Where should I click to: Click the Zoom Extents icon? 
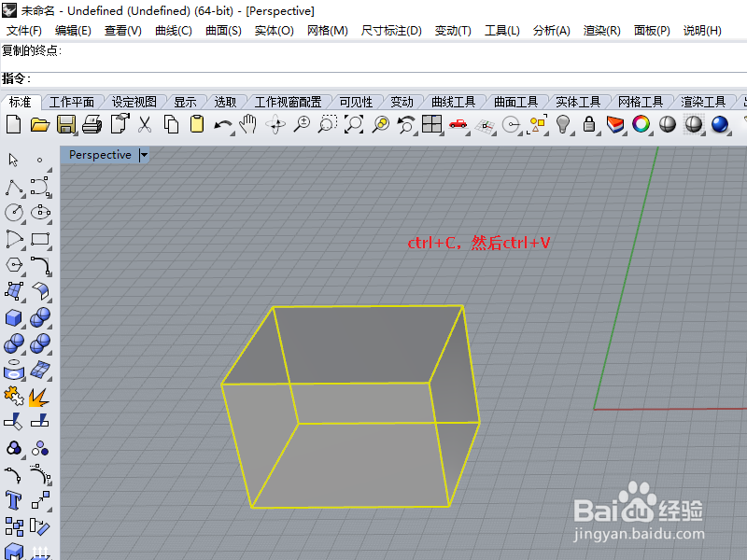[354, 125]
